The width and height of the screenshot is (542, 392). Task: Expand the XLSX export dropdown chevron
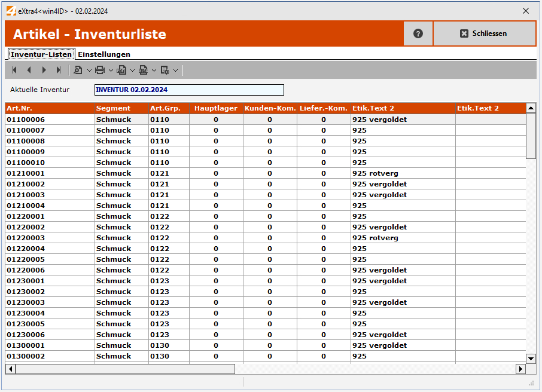click(x=153, y=70)
